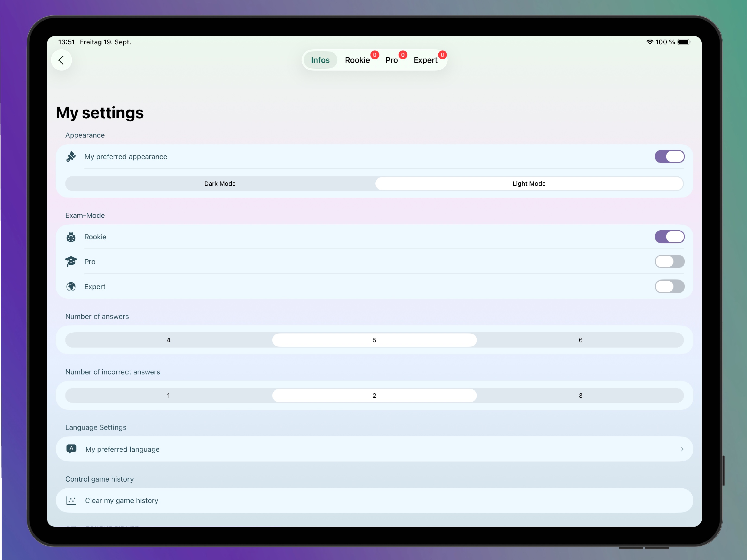Screen dimensions: 747x560
Task: Open My preferred language settings
Action: [374, 449]
